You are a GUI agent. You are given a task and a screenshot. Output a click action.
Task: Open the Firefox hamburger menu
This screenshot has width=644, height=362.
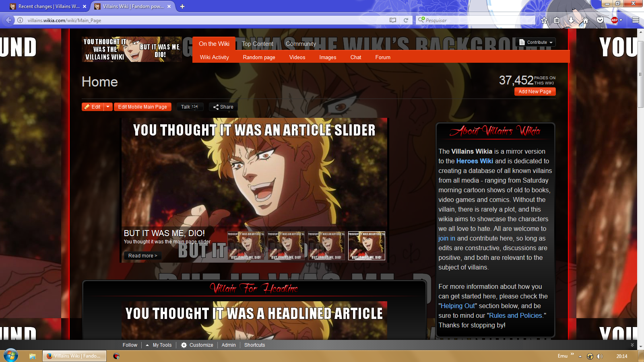pyautogui.click(x=636, y=20)
